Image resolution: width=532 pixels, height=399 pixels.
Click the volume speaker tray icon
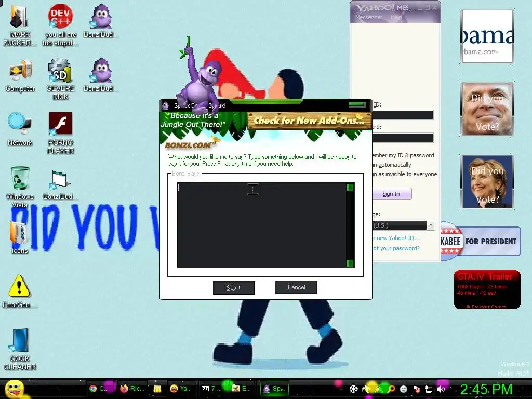441,389
